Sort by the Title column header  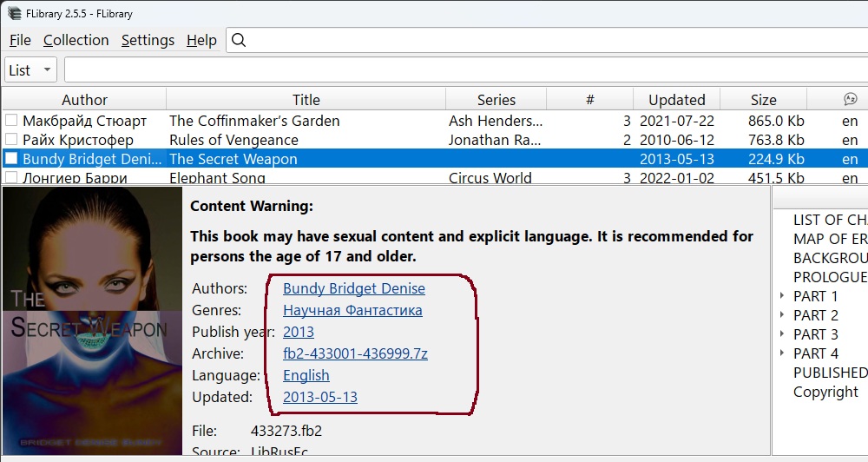click(x=306, y=100)
